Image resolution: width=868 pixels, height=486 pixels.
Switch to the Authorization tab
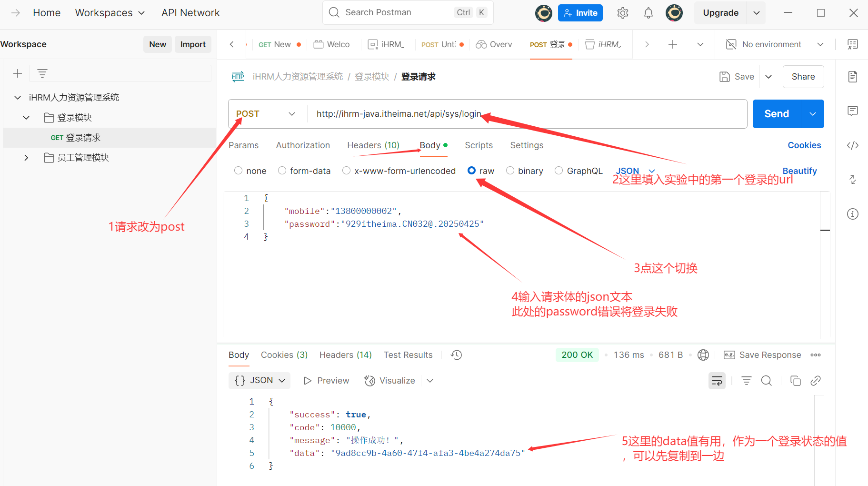(x=303, y=145)
